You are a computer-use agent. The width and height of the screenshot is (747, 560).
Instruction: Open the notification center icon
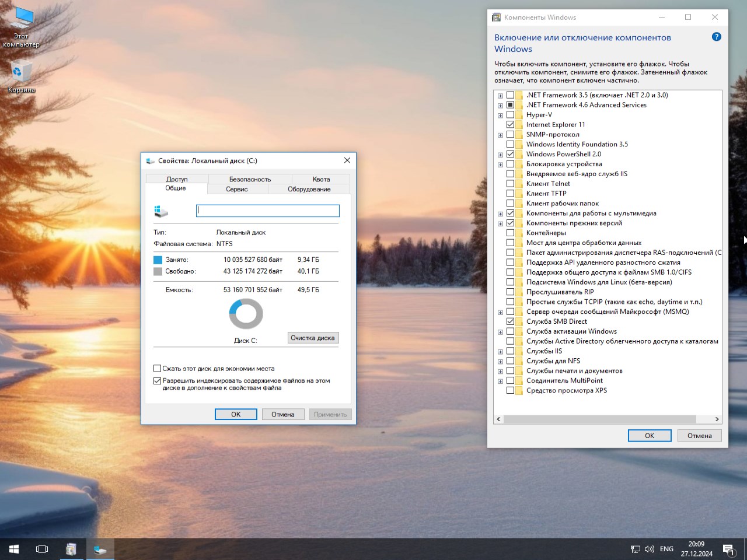click(x=728, y=549)
